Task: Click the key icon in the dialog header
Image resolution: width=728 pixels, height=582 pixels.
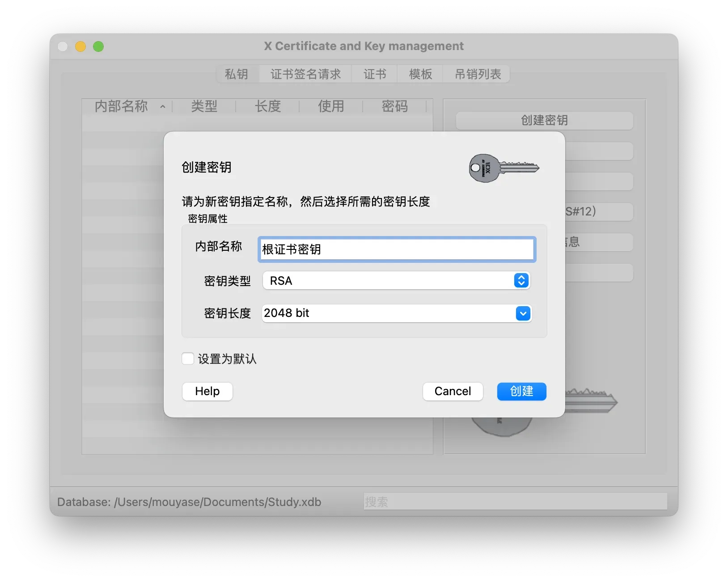Action: (504, 168)
